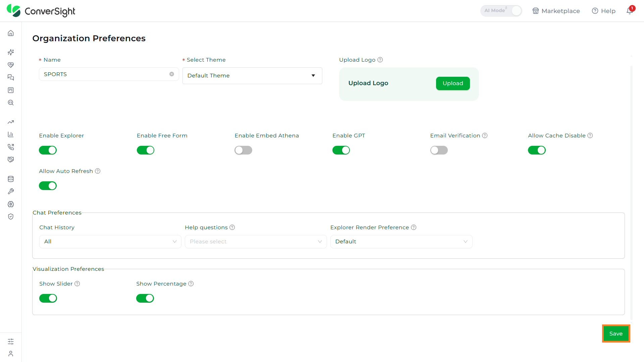644x362 pixels.
Task: Open the sliders preferences icon at bottom
Action: (x=11, y=341)
